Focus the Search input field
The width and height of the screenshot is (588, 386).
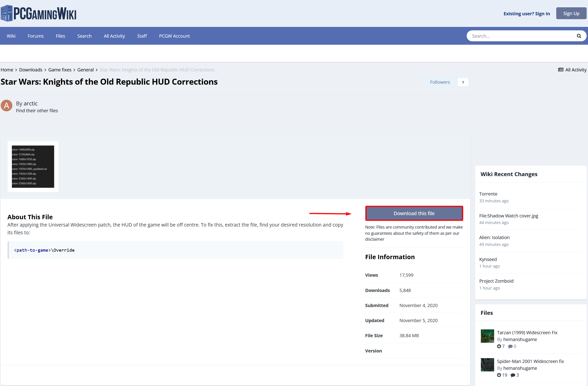pyautogui.click(x=521, y=36)
